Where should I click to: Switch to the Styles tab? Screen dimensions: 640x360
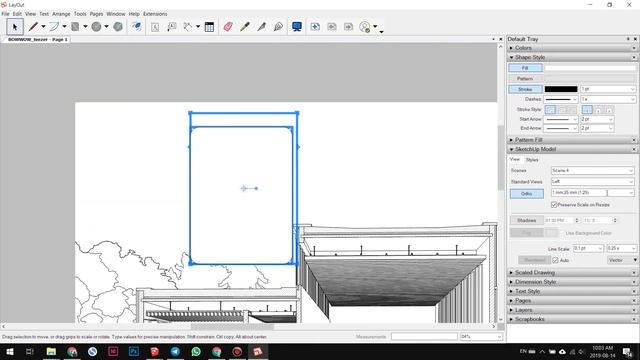[x=532, y=160]
